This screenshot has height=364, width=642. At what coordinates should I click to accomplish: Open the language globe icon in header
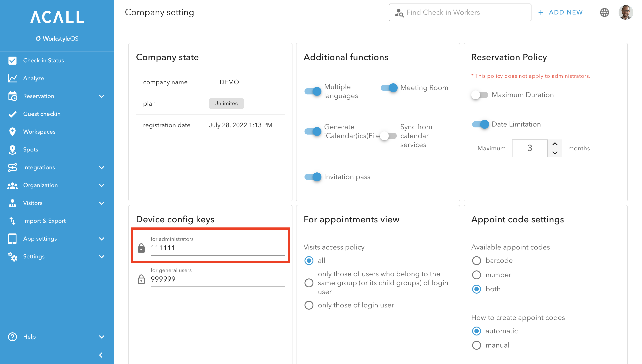tap(605, 12)
